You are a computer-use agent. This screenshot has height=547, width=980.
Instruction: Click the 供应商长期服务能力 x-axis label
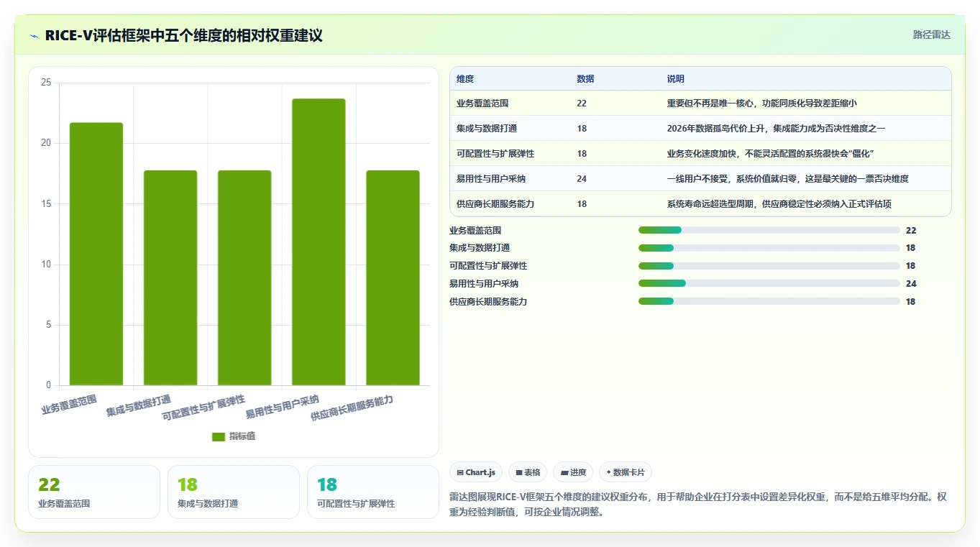click(x=352, y=408)
